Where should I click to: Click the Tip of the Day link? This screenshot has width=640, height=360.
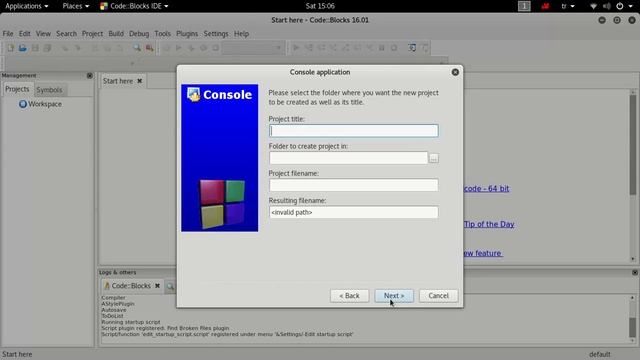489,224
